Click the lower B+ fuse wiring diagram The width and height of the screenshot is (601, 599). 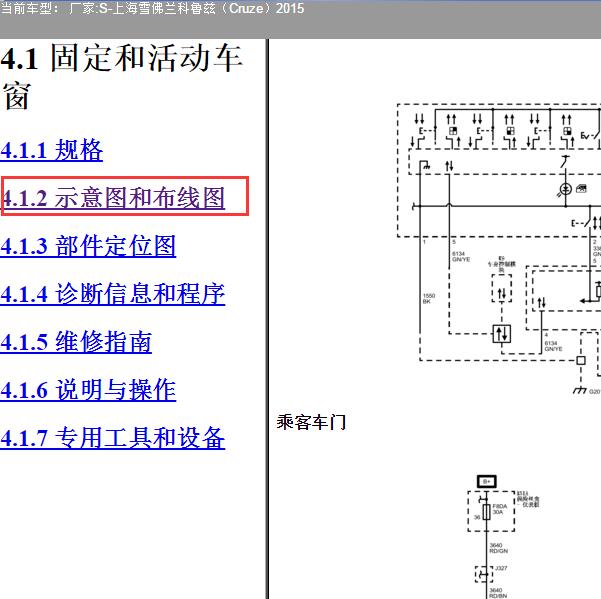tap(503, 537)
